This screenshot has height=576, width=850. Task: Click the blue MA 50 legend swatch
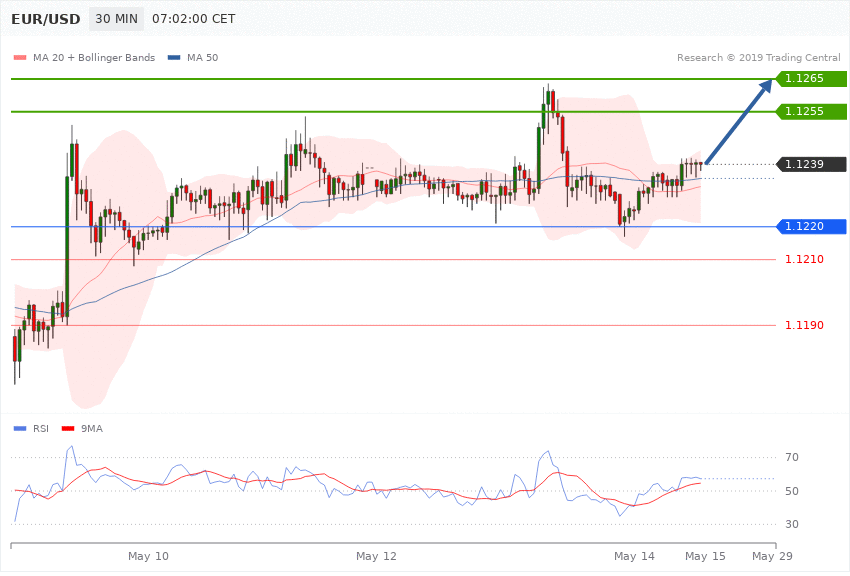pyautogui.click(x=174, y=57)
